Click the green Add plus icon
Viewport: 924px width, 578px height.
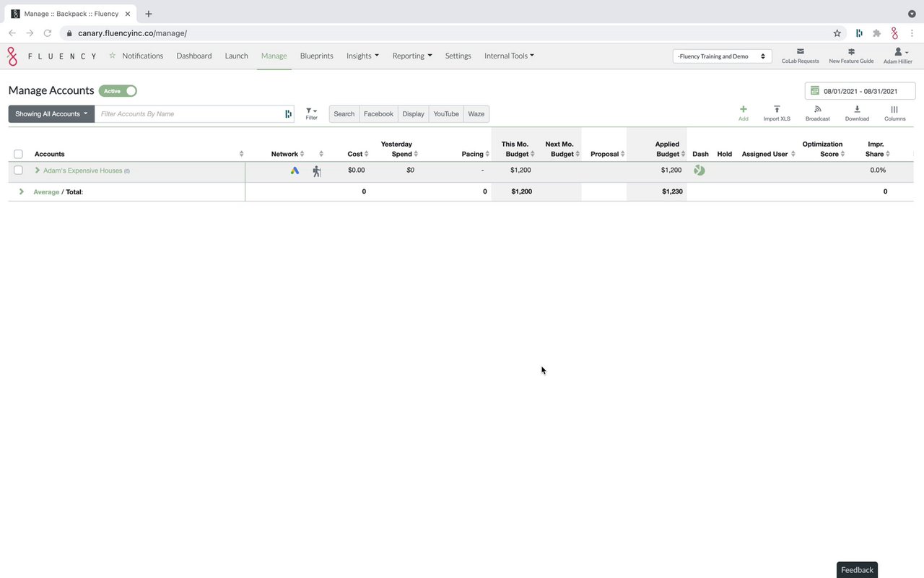pos(744,109)
